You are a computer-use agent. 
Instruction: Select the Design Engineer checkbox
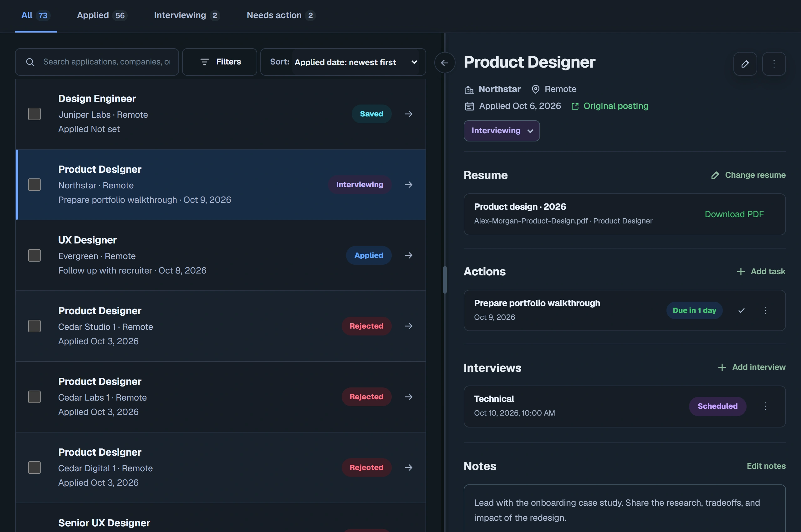pos(34,114)
